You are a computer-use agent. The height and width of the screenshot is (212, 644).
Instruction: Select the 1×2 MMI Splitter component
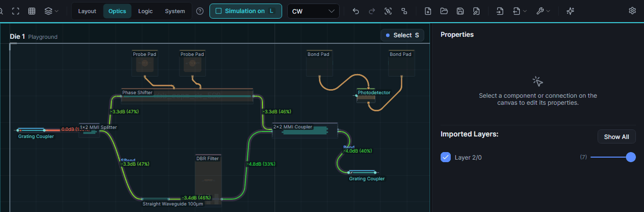(x=89, y=130)
